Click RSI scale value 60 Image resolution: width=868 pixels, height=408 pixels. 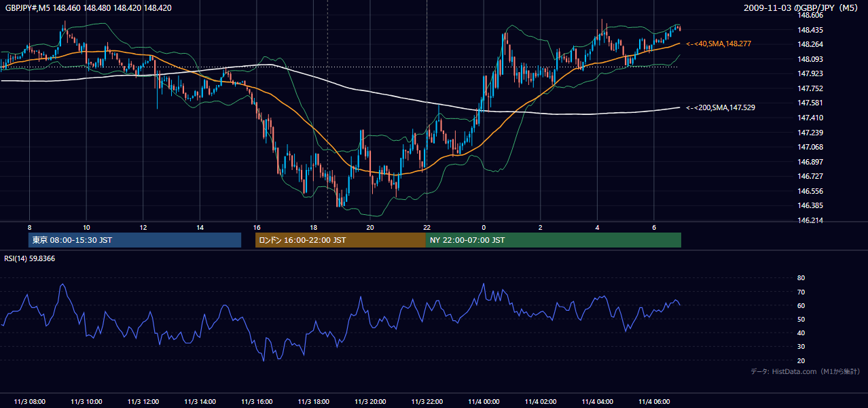[801, 305]
